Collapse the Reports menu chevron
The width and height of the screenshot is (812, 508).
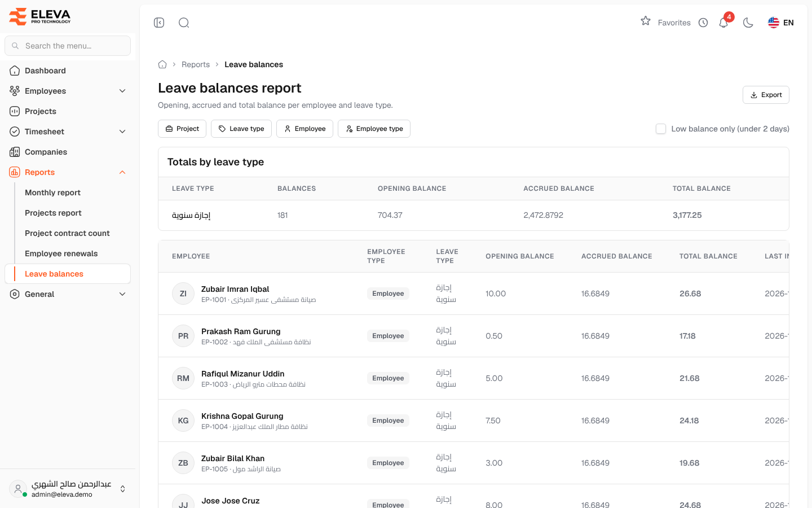click(x=122, y=172)
